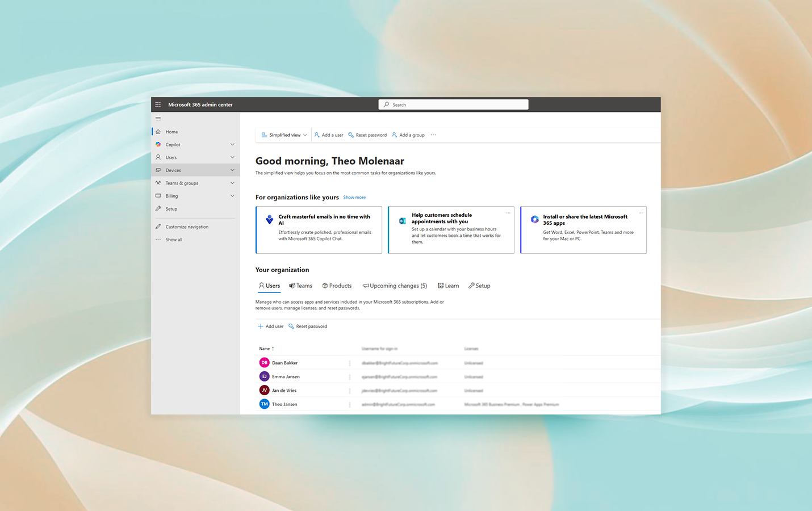Click Theo Jansen's TM avatar
Screen dimensions: 812x511
click(x=265, y=404)
